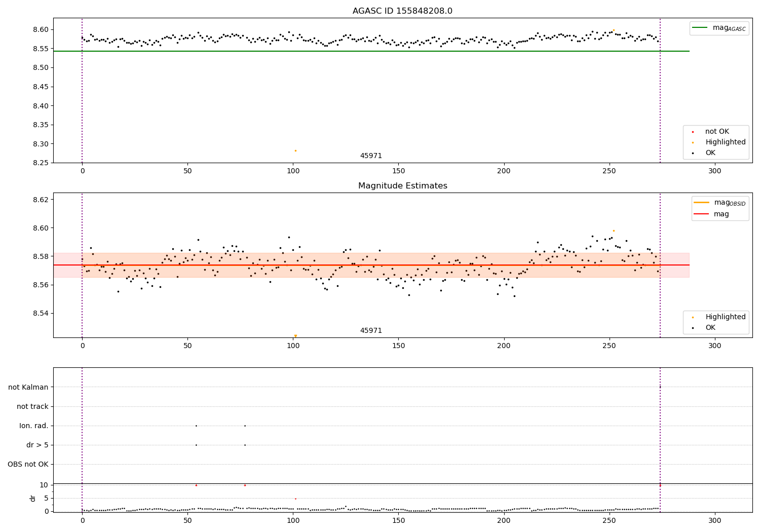Click the orange highlighted point near 8.60 in middle plot
The height and width of the screenshot is (532, 760).
pos(614,231)
